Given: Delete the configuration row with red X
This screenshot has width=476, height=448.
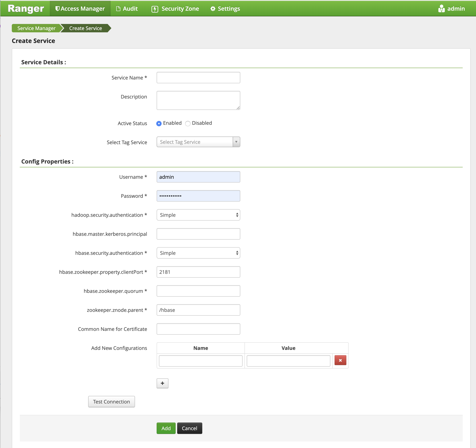Looking at the screenshot, I should pyautogui.click(x=340, y=360).
